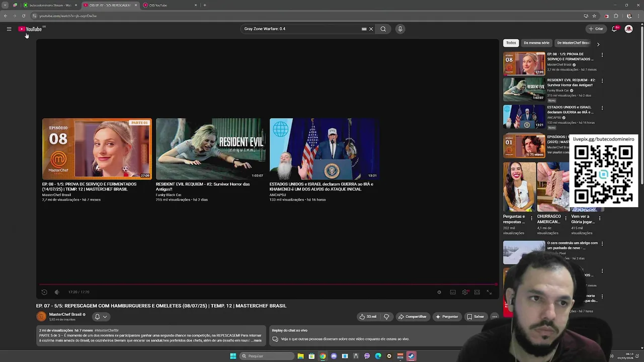
Task: Save the video with Salvar button
Action: click(x=475, y=317)
